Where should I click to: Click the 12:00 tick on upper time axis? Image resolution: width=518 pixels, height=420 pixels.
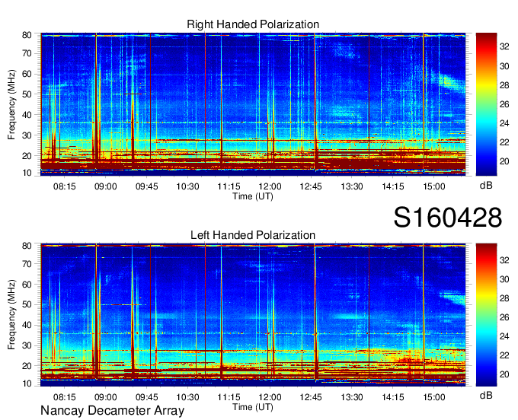[270, 186]
